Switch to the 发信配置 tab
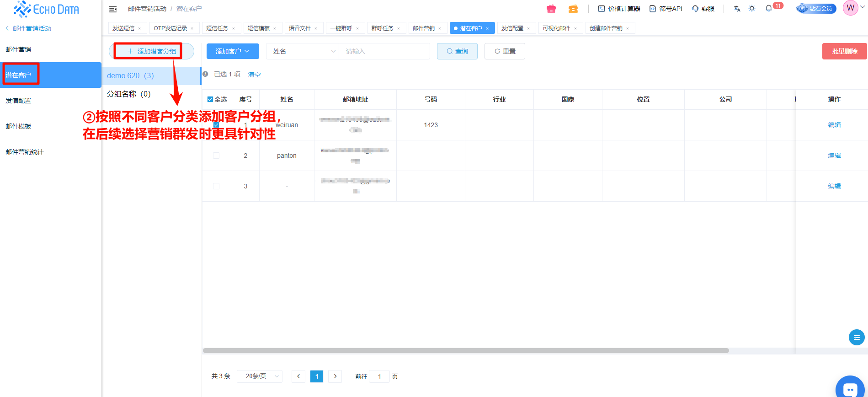868x397 pixels. coord(512,28)
